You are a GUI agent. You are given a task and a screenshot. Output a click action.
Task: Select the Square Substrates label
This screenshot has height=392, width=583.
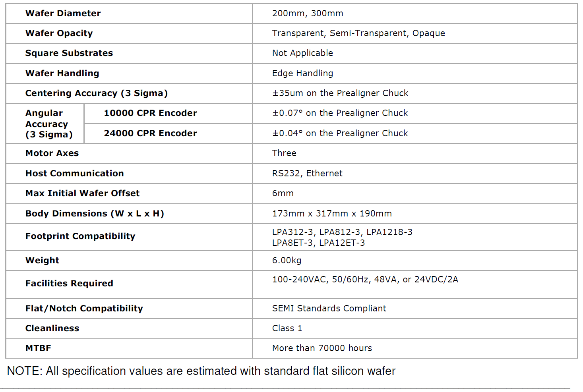(x=69, y=53)
